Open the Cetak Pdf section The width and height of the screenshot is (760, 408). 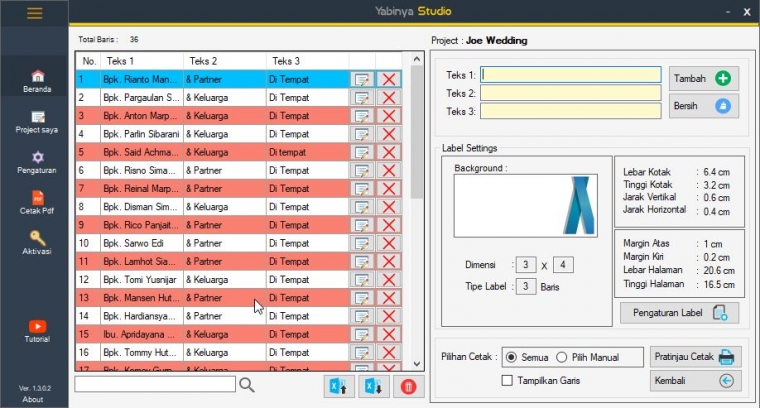(x=37, y=203)
